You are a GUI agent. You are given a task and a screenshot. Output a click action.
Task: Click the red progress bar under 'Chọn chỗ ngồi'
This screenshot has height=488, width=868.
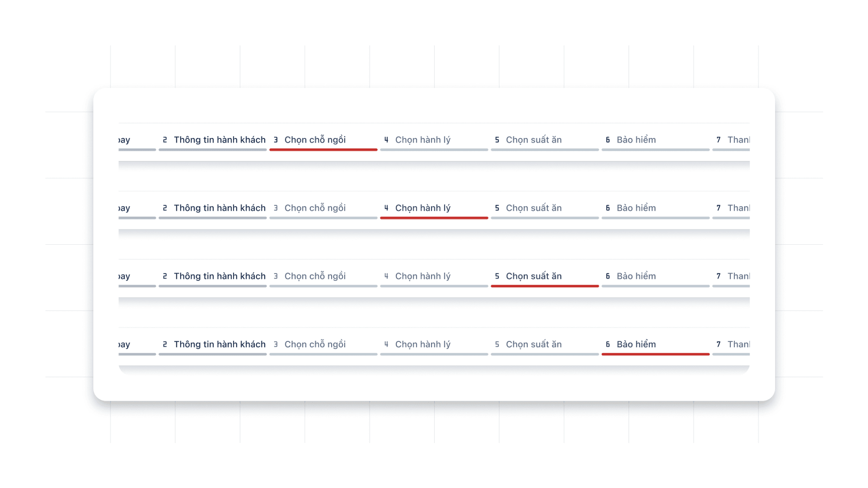pyautogui.click(x=323, y=150)
